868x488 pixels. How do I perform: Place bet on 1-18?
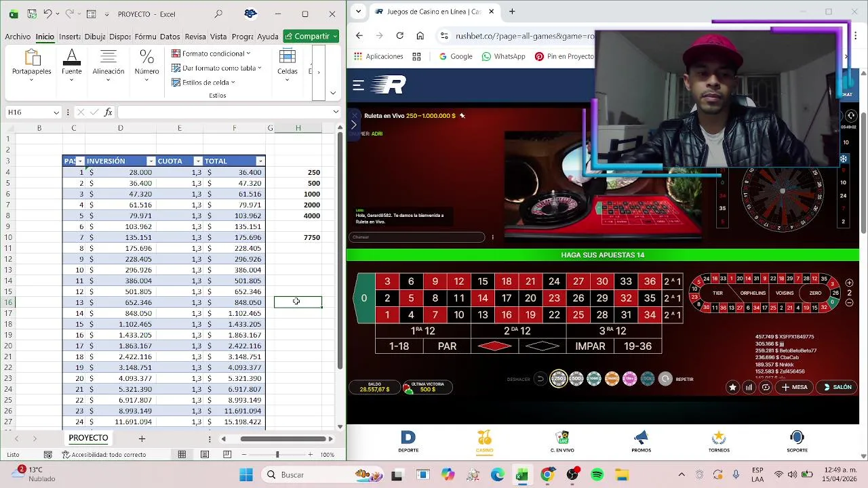(x=399, y=346)
